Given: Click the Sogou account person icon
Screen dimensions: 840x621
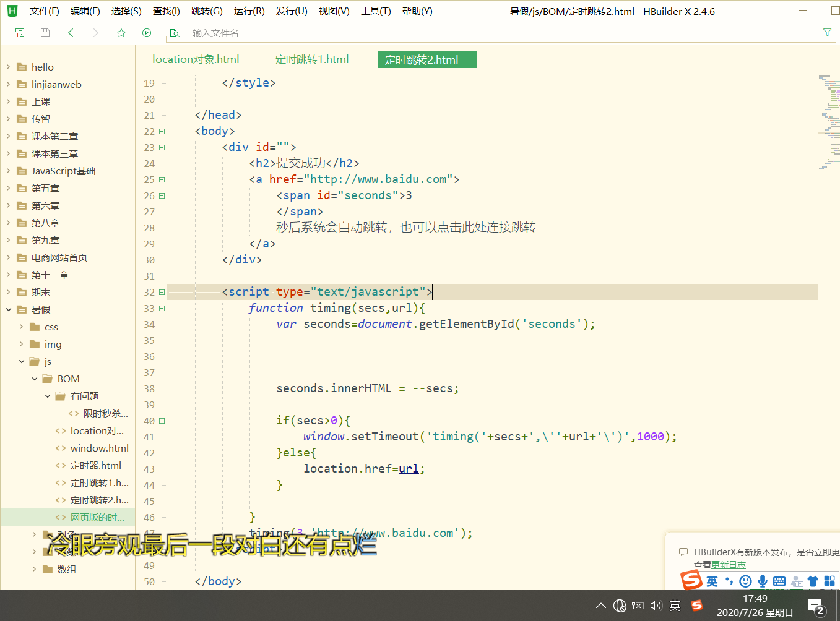Looking at the screenshot, I should coord(797,581).
